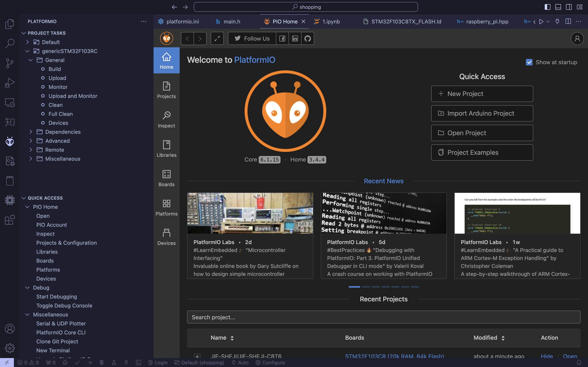Click the LinkedIn icon beside Follow Us

click(x=295, y=38)
